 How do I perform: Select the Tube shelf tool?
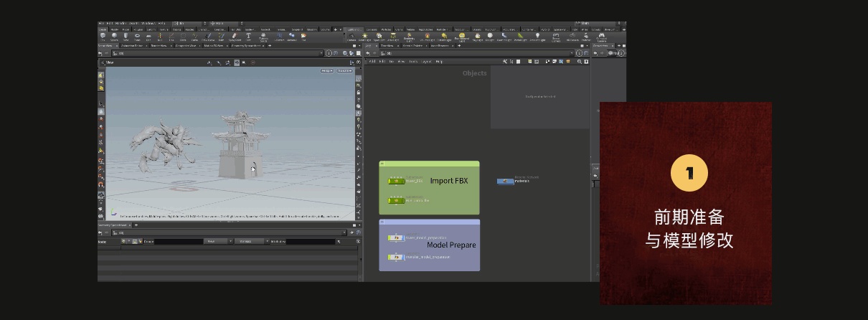pos(126,37)
